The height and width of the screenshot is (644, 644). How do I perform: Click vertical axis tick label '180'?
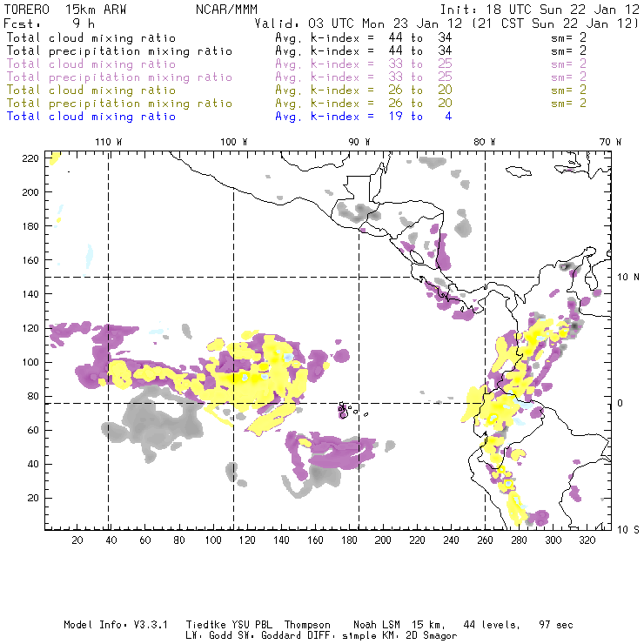point(30,226)
